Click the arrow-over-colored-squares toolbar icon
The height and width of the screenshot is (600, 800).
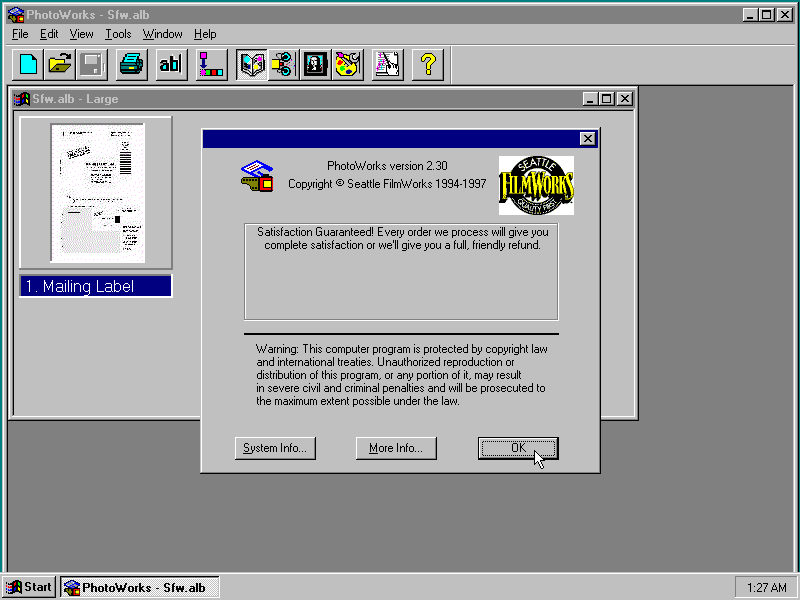pyautogui.click(x=211, y=64)
